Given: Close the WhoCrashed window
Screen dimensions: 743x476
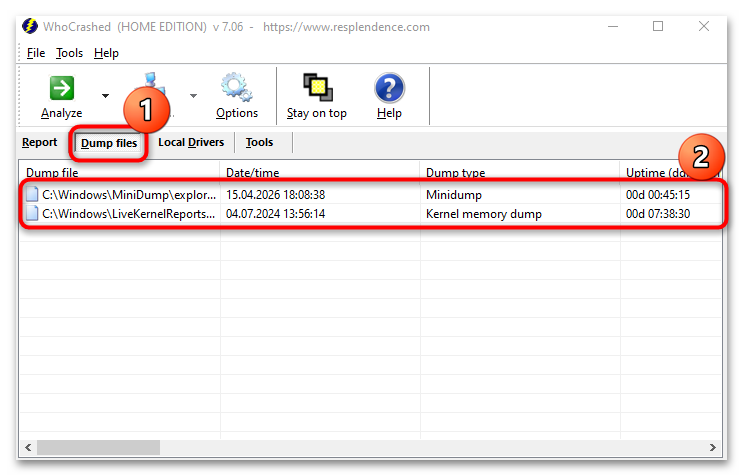Looking at the screenshot, I should (704, 26).
